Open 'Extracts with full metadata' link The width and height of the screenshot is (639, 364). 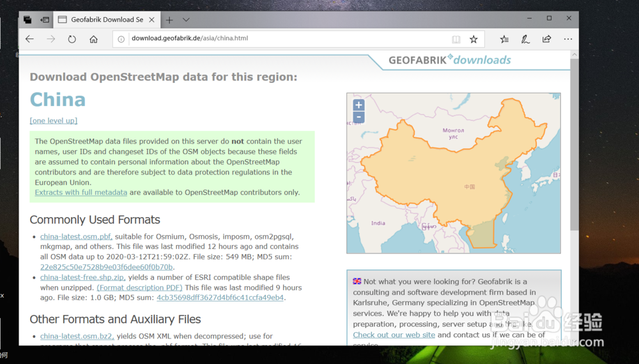pos(81,192)
